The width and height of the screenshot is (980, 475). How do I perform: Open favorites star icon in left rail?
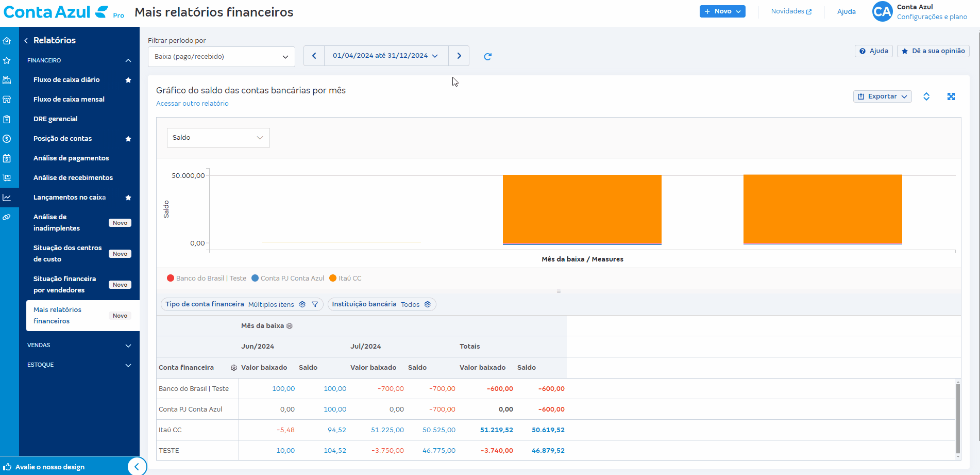(x=7, y=60)
